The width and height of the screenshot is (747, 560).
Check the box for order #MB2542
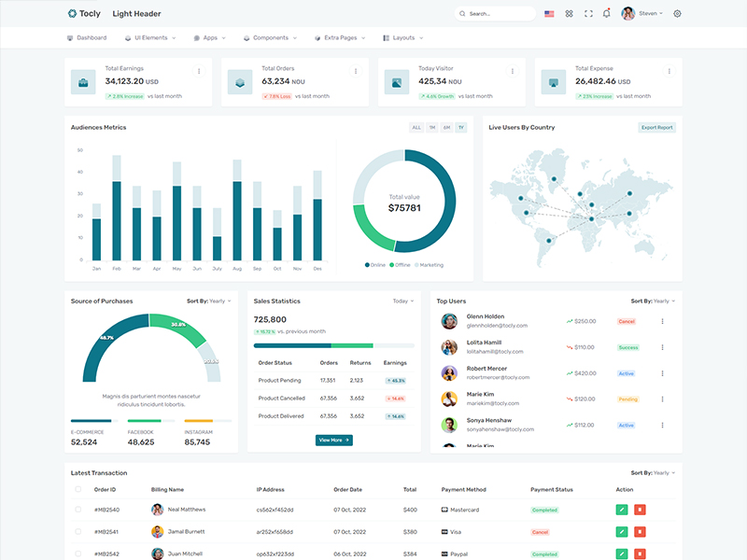coord(78,553)
